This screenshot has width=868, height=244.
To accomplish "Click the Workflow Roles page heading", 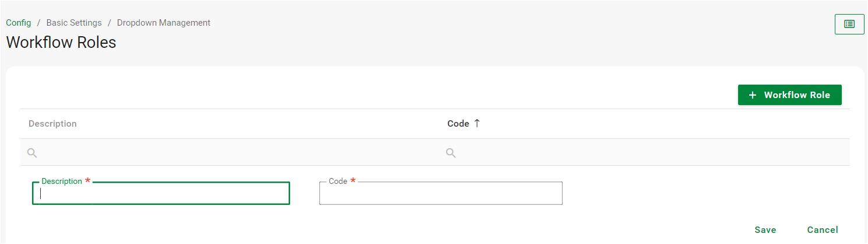I will point(61,43).
